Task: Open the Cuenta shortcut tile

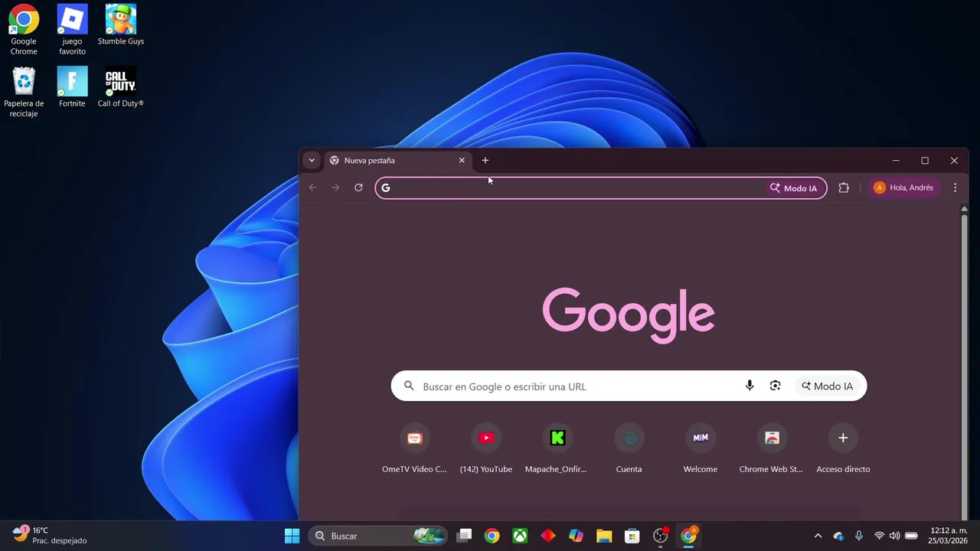Action: pos(629,450)
